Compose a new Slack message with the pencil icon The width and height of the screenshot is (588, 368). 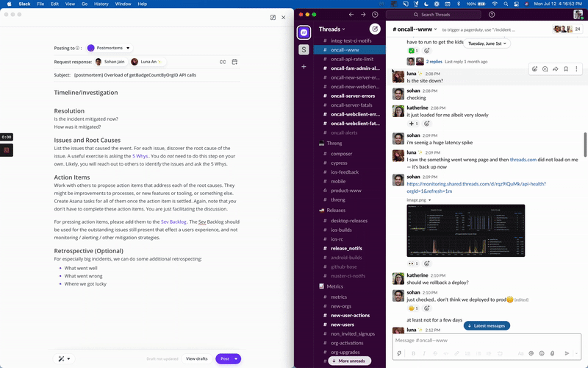375,29
